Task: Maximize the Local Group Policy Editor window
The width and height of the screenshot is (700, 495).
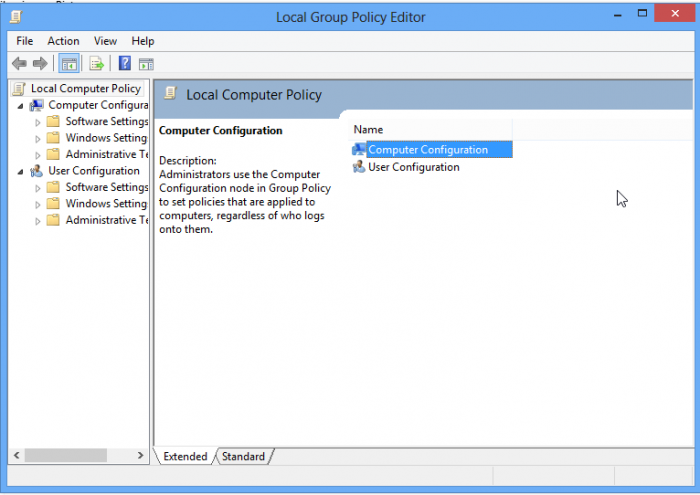Action: 642,13
